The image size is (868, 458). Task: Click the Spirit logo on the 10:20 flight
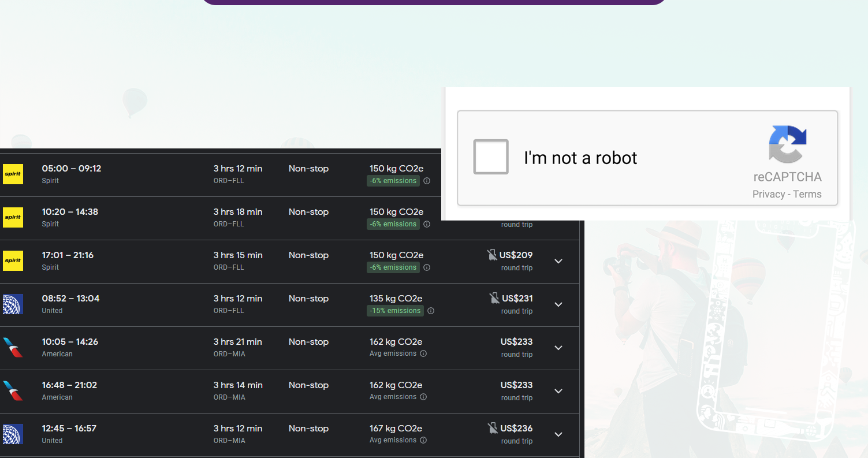pos(13,218)
